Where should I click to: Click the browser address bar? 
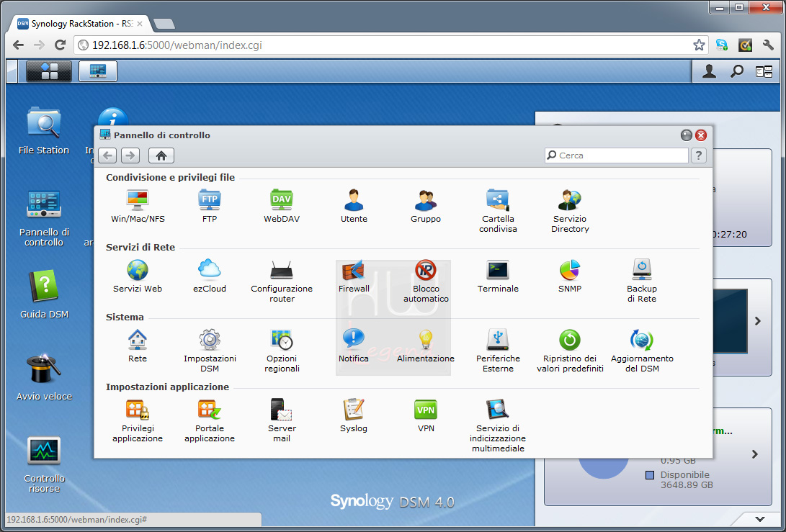391,45
